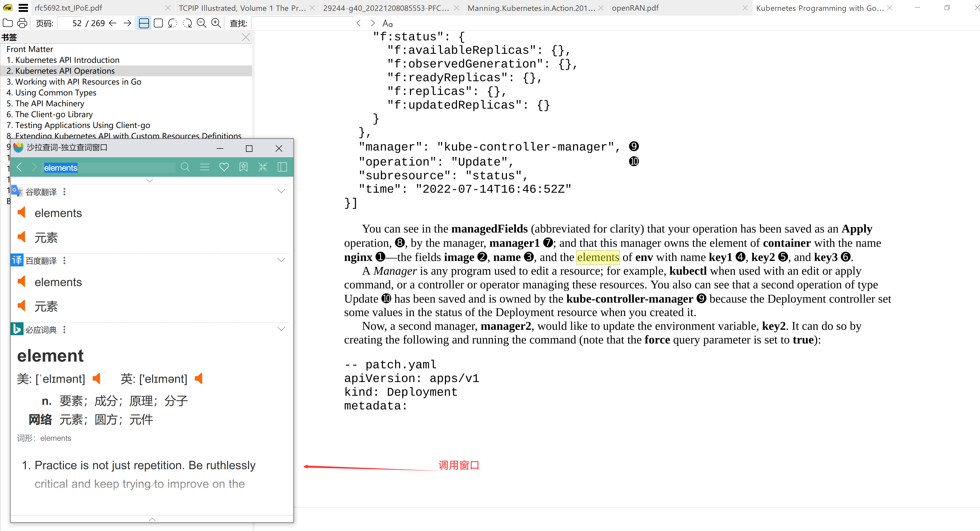
Task: Toggle single page fit view
Action: [158, 23]
